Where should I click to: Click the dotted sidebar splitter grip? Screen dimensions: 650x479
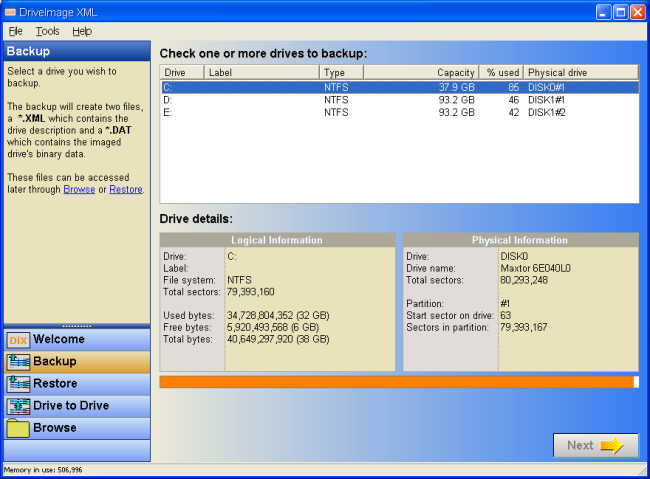tap(77, 326)
